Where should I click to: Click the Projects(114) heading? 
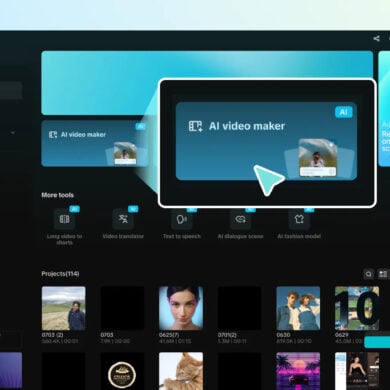(x=60, y=274)
